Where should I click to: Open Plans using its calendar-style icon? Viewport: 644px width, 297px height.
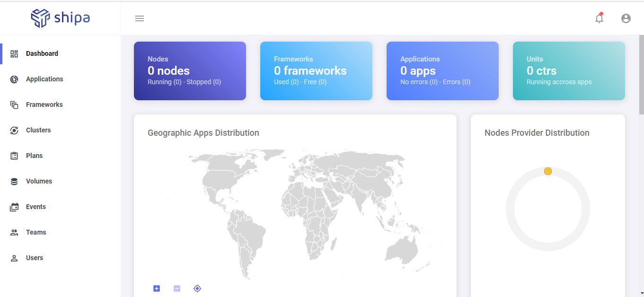[x=14, y=156]
